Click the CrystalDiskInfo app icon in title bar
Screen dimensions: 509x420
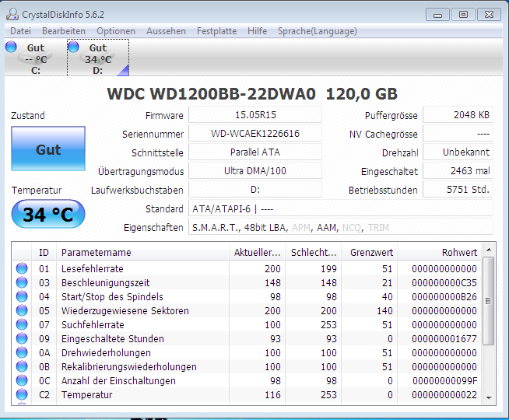(x=12, y=14)
